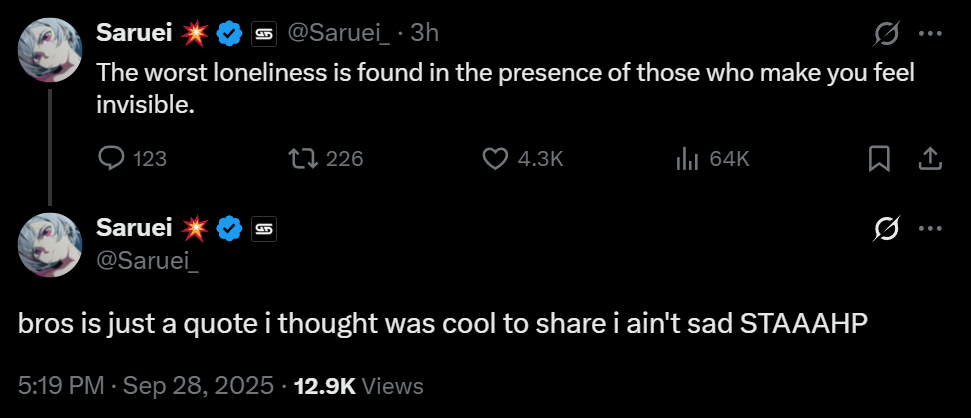Open more options menu on second post
Screen dimensions: 971x418
pos(930,229)
